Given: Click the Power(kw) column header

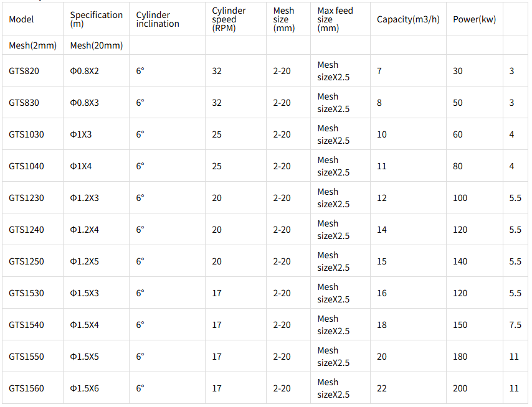Looking at the screenshot, I should pyautogui.click(x=474, y=19).
